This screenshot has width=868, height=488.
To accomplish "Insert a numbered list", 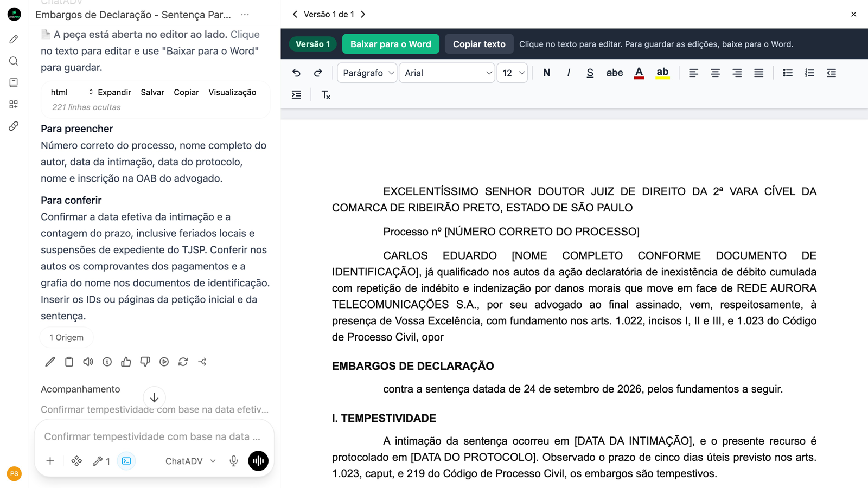I will [809, 73].
